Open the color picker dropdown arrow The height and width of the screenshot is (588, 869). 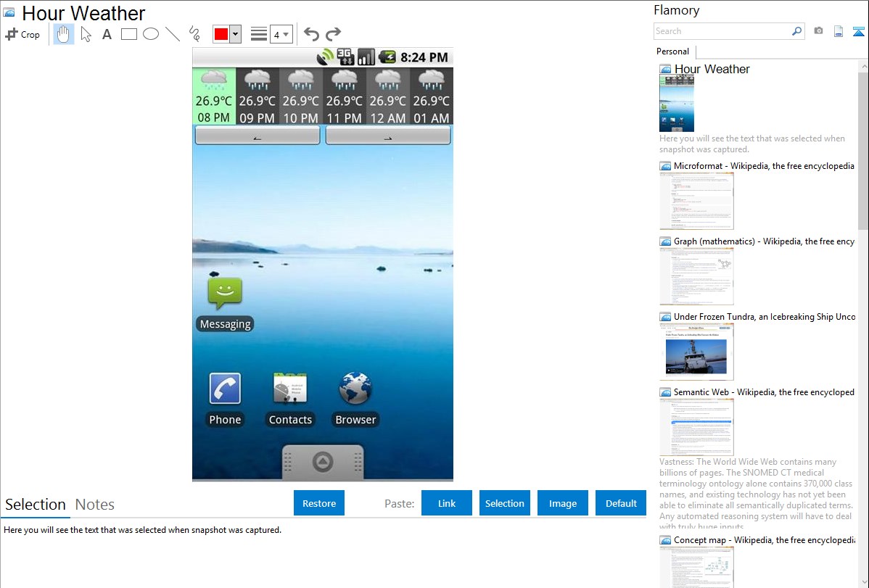pyautogui.click(x=235, y=34)
